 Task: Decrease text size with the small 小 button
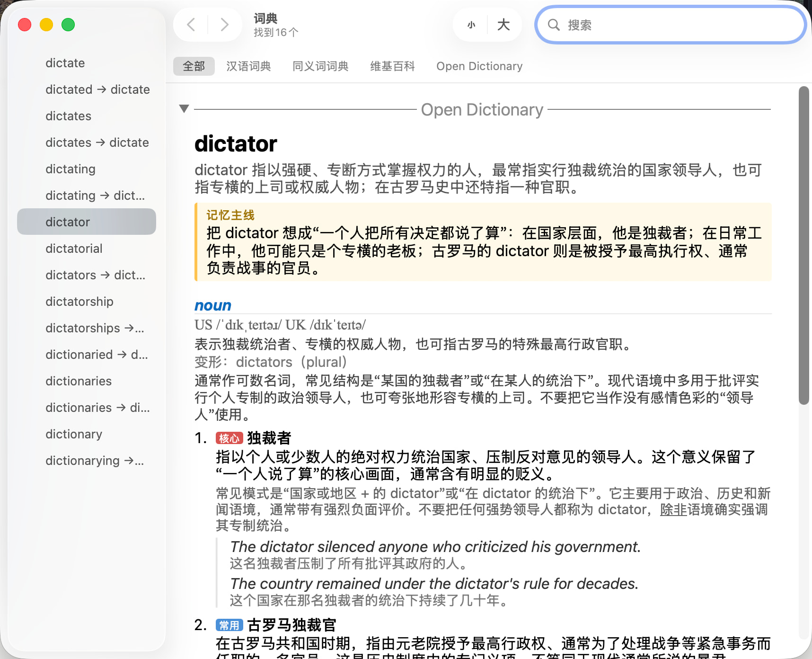471,25
